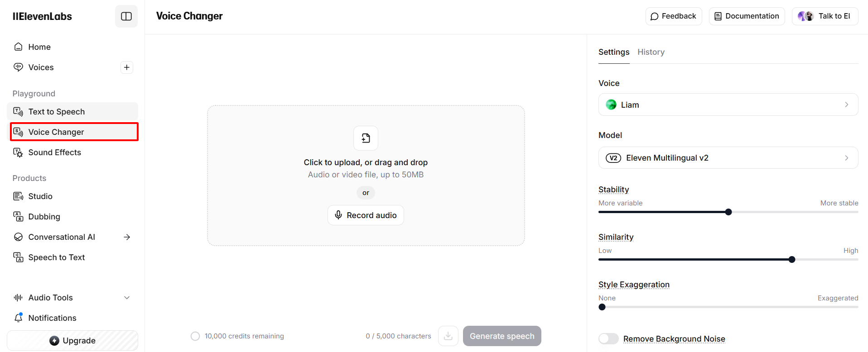Open Notifications via the bell icon

pos(19,318)
